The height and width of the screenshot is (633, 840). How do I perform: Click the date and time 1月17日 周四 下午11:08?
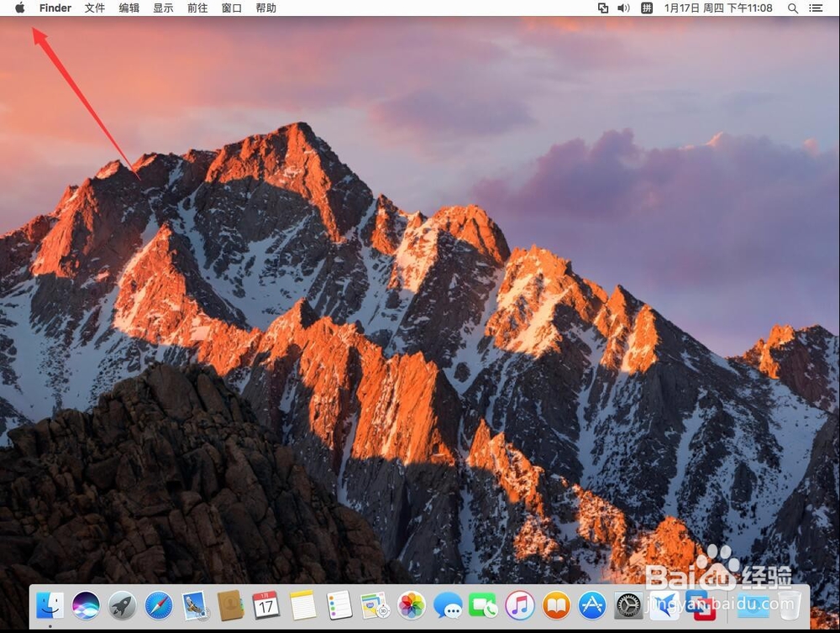click(718, 8)
